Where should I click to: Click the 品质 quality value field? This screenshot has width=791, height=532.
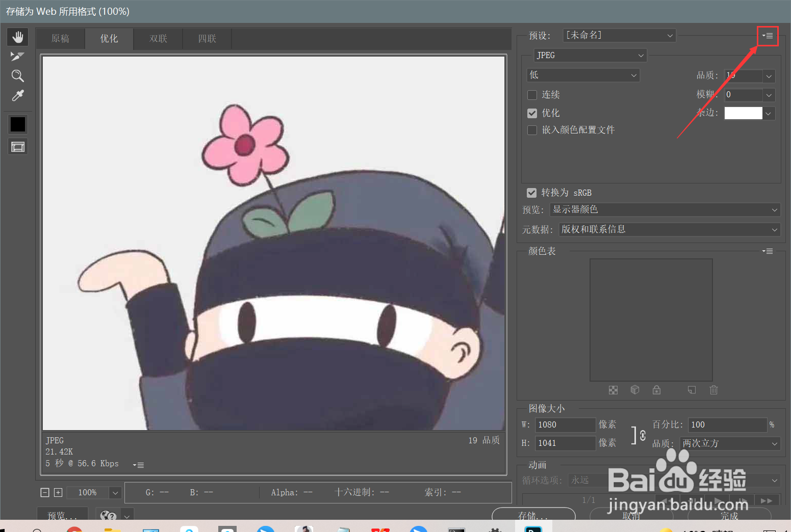click(x=744, y=76)
